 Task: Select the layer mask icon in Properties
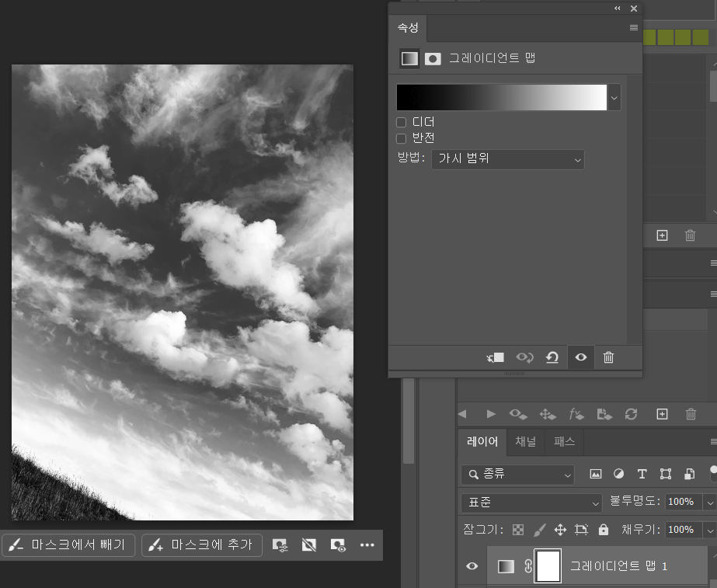click(x=433, y=58)
